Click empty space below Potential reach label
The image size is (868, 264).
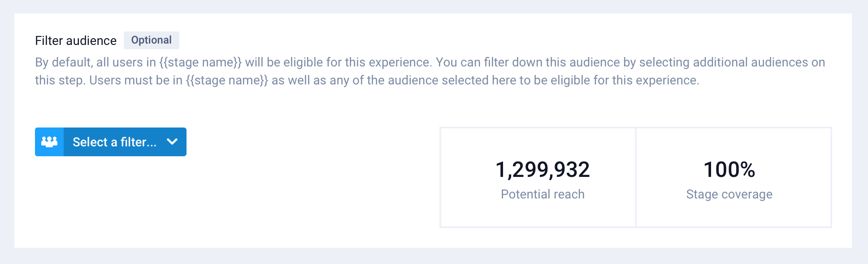pos(542,214)
